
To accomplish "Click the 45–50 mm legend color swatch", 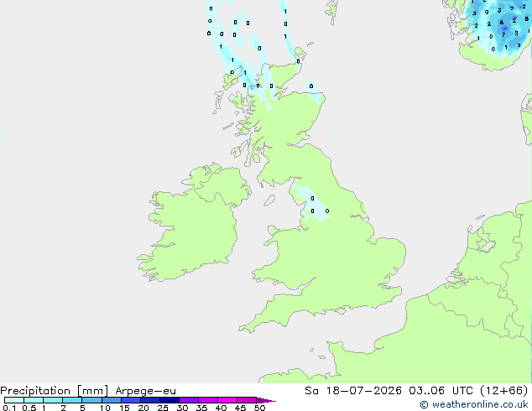I will tap(247, 400).
